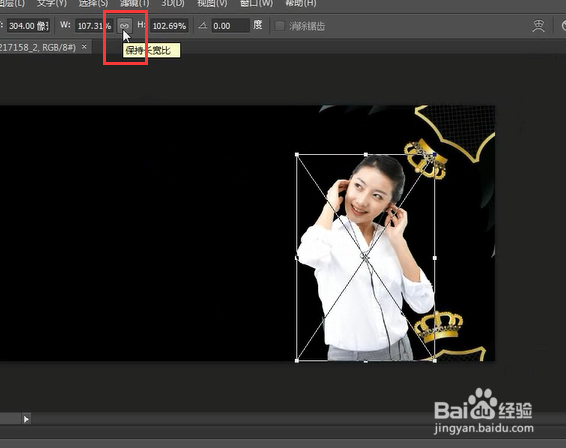Open the 3D(D) menu
Viewport: 566px width, 448px height.
pyautogui.click(x=173, y=4)
